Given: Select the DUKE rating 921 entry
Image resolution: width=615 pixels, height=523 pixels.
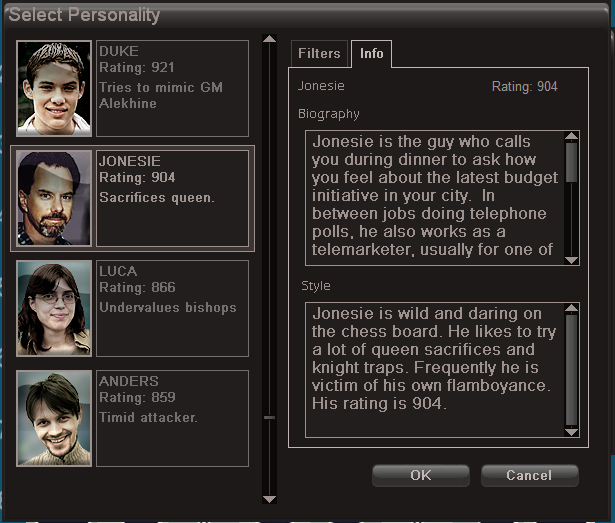Looking at the screenshot, I should pos(173,88).
